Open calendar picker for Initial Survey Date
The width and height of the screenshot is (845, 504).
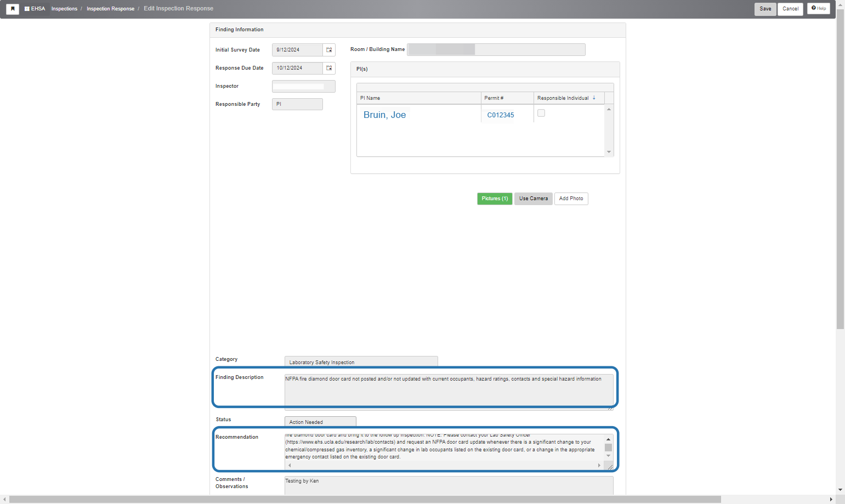click(329, 50)
